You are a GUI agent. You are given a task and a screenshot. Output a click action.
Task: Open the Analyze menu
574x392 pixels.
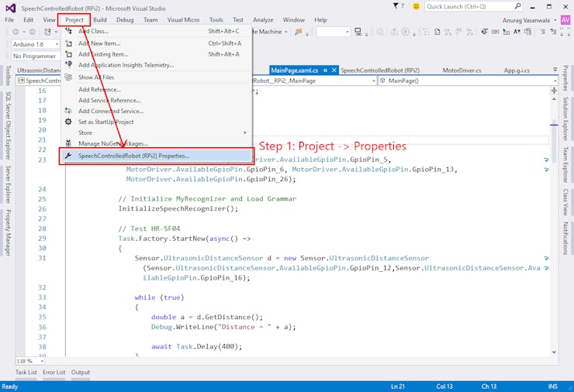point(263,19)
